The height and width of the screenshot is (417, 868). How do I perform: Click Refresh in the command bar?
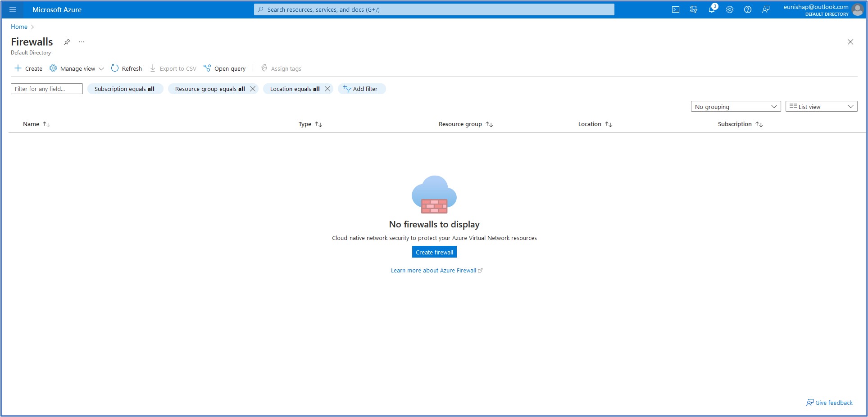tap(127, 68)
